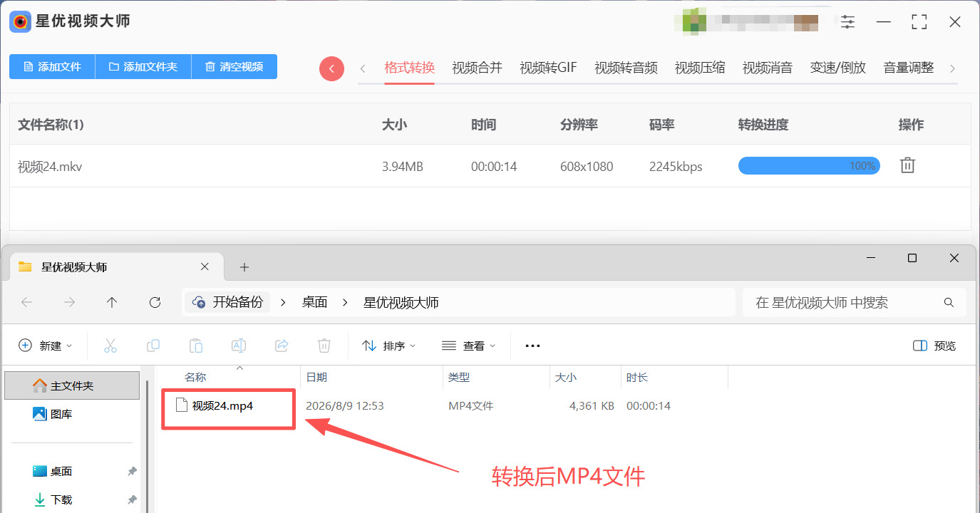The image size is (980, 513).
Task: Open the settings sliders icon in title bar
Action: (847, 22)
